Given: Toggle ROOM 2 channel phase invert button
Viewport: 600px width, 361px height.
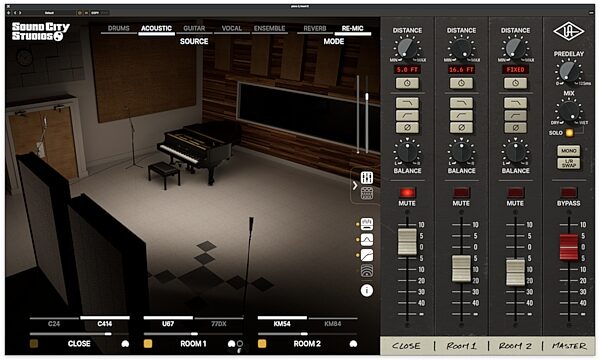Looking at the screenshot, I should [515, 127].
